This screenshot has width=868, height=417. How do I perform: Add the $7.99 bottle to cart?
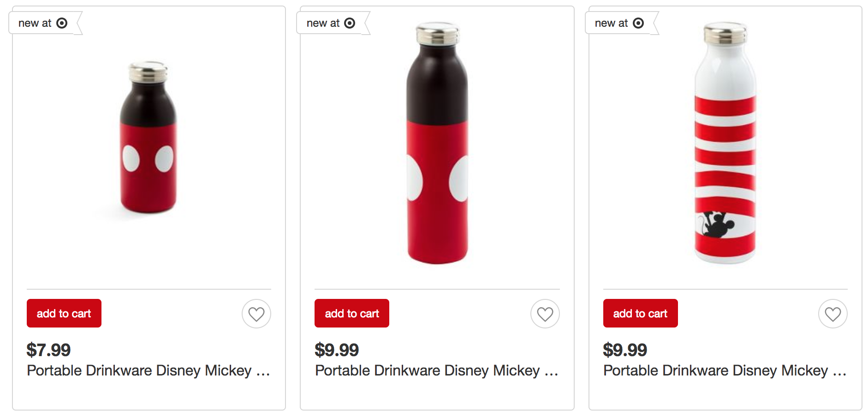[64, 313]
